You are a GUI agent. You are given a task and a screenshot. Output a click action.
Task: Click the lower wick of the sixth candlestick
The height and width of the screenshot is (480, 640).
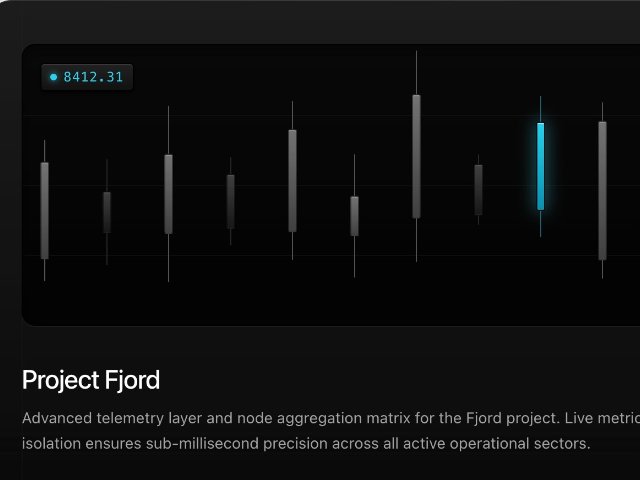tap(354, 256)
